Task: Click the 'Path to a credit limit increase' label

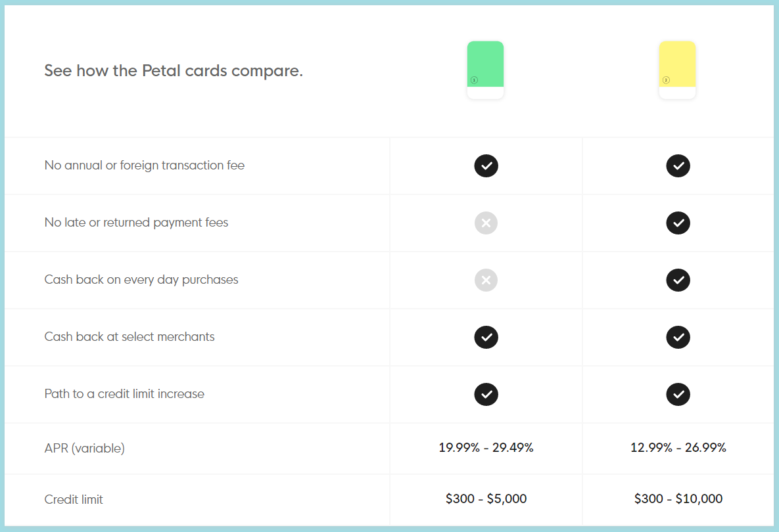Action: (x=124, y=394)
